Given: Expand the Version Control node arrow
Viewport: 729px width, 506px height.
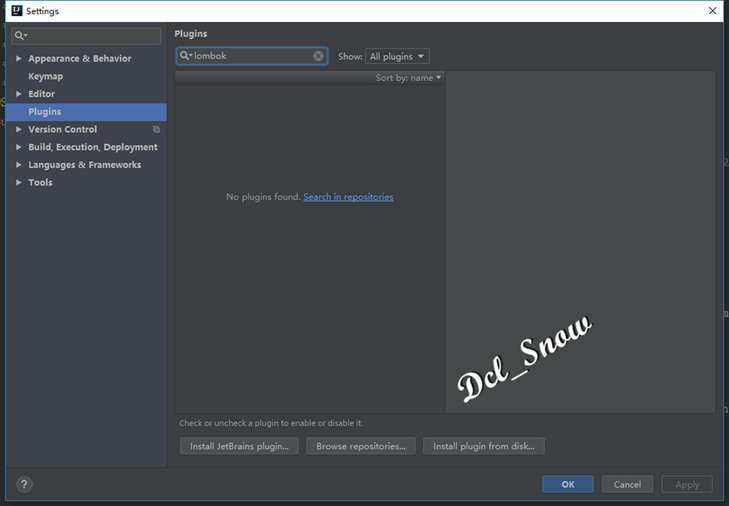Looking at the screenshot, I should coord(19,129).
